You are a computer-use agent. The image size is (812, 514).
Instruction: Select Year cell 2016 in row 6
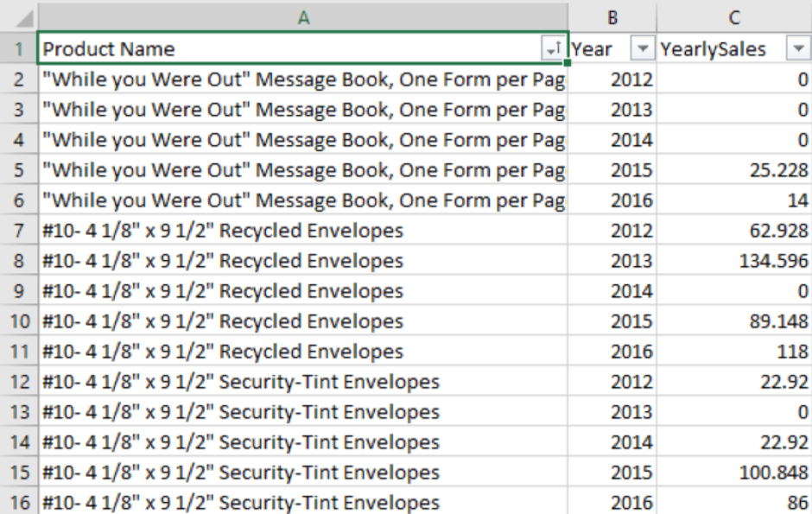[612, 200]
